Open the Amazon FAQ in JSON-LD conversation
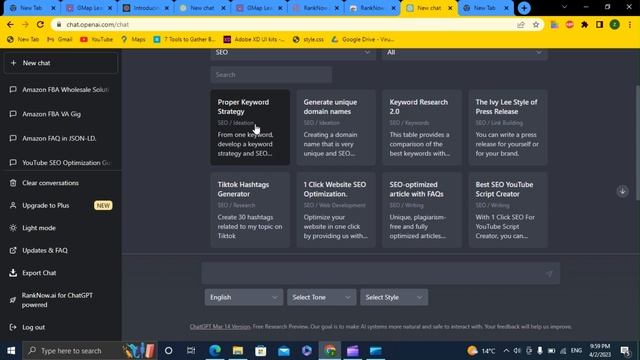This screenshot has width=640, height=360. (60, 138)
